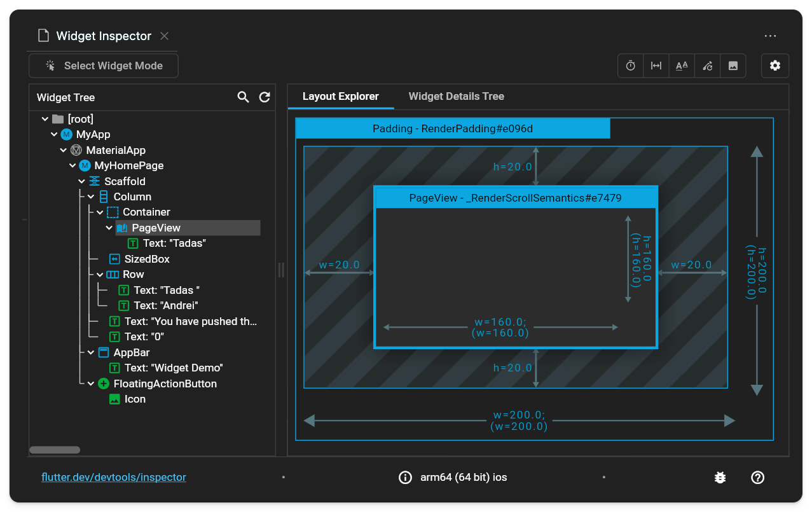Collapse the FloatingActionButton node

point(91,384)
